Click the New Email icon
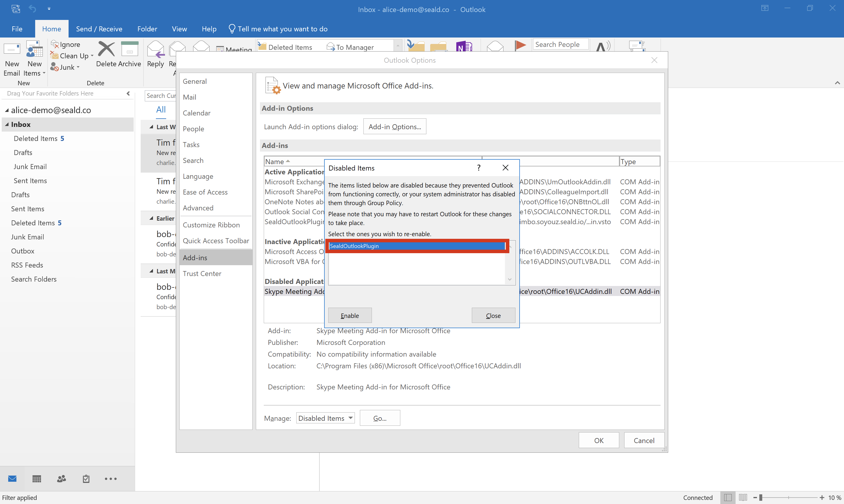 point(12,49)
